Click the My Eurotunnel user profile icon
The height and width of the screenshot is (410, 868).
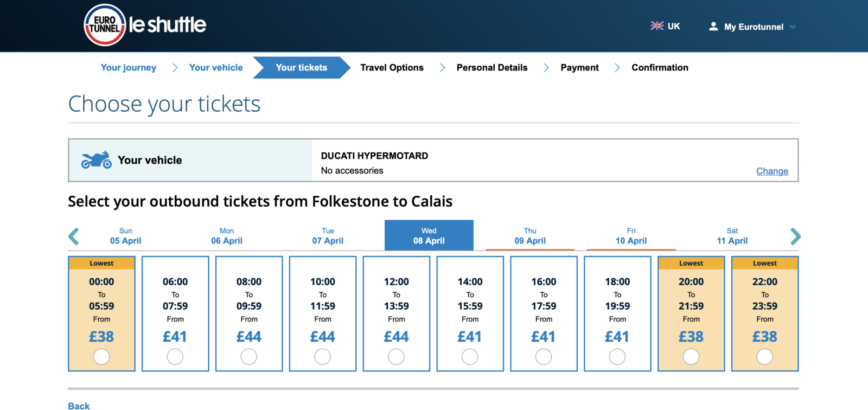coord(713,26)
